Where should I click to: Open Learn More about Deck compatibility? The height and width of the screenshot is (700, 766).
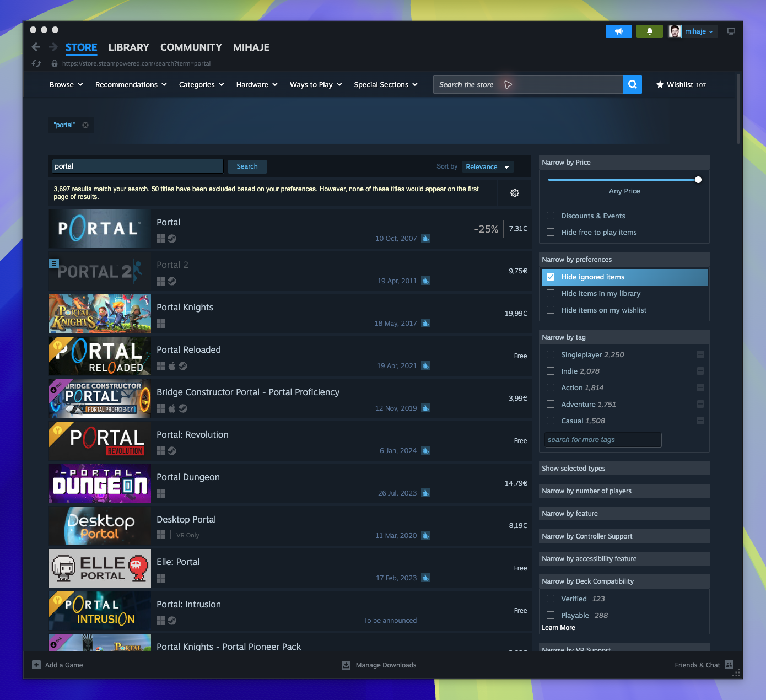click(558, 628)
